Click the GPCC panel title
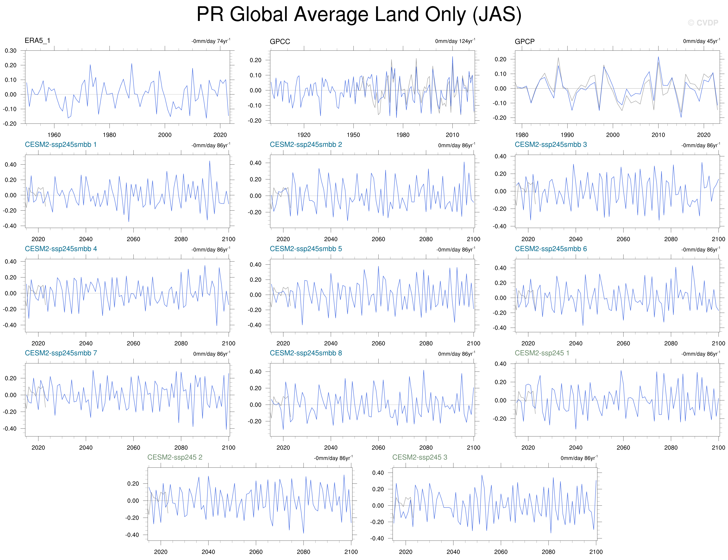 [280, 42]
